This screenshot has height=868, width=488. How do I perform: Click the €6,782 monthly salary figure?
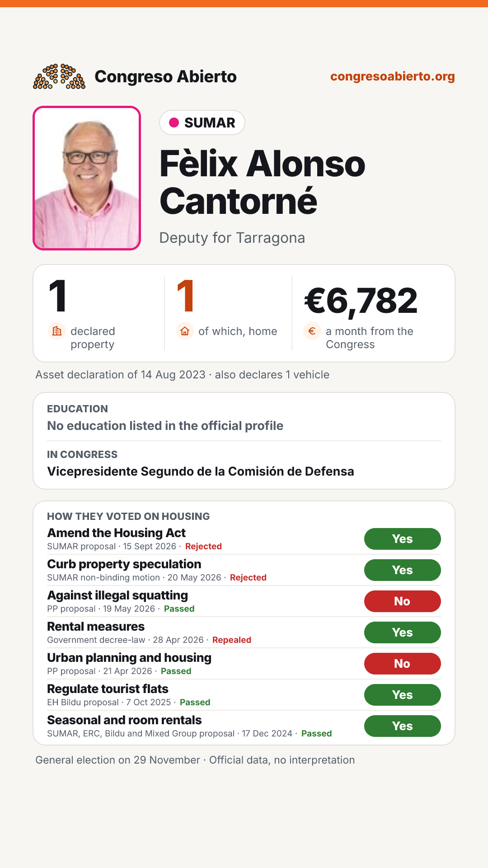pyautogui.click(x=361, y=301)
